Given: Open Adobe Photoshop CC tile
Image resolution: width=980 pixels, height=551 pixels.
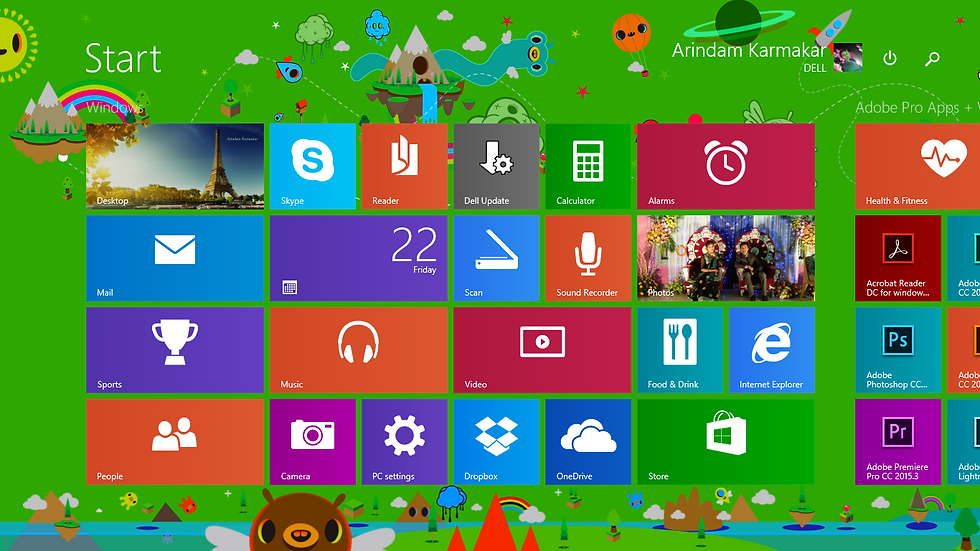Looking at the screenshot, I should [898, 350].
